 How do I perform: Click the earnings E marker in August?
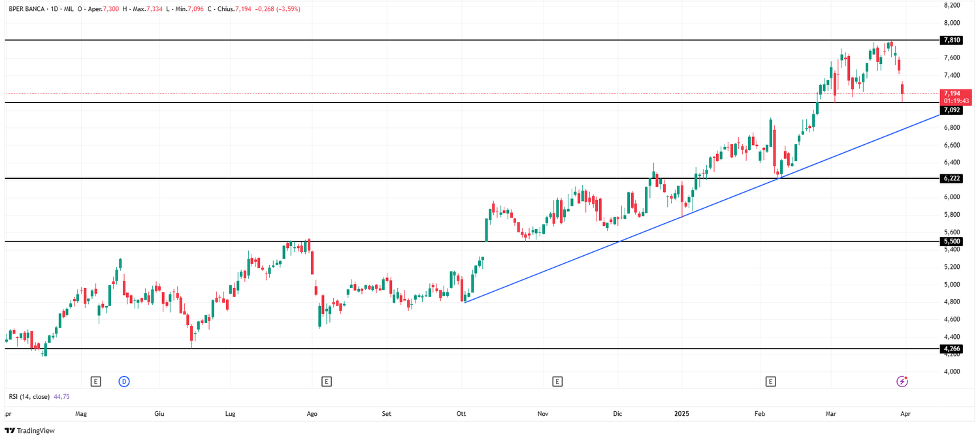[x=327, y=381]
